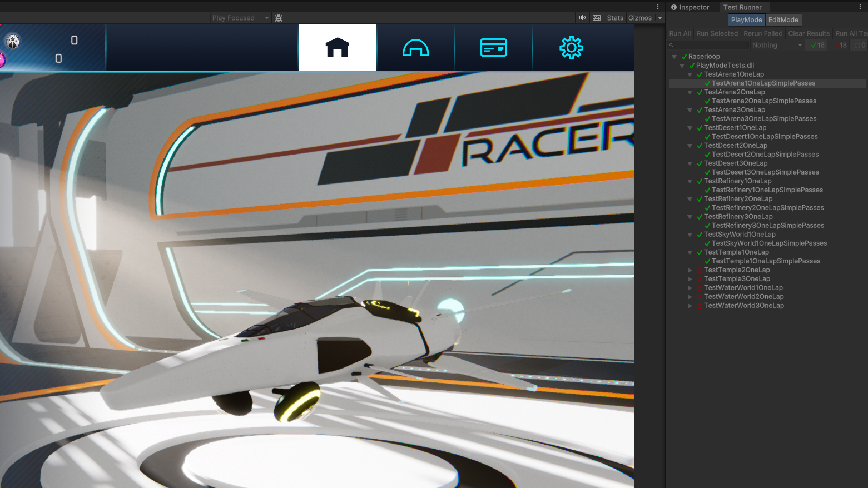Click the bug icon beside Play Focused
868x488 pixels.
(279, 18)
